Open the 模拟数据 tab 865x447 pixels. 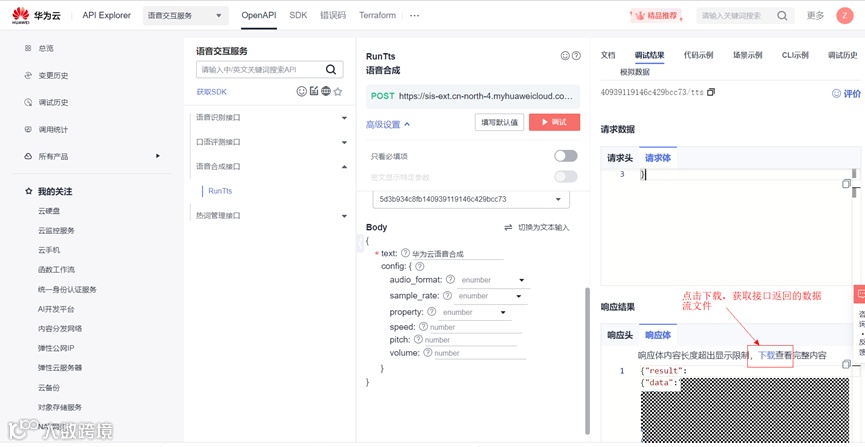[x=634, y=72]
